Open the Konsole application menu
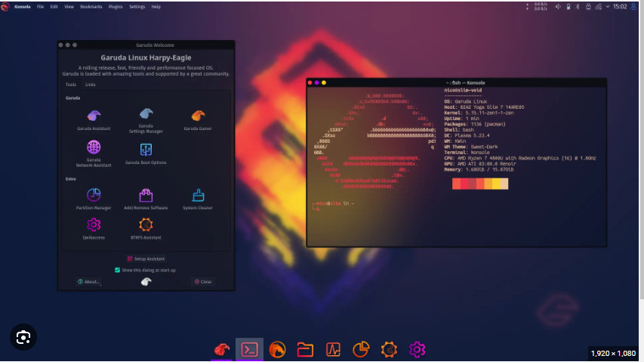This screenshot has height=362, width=644. tap(22, 7)
